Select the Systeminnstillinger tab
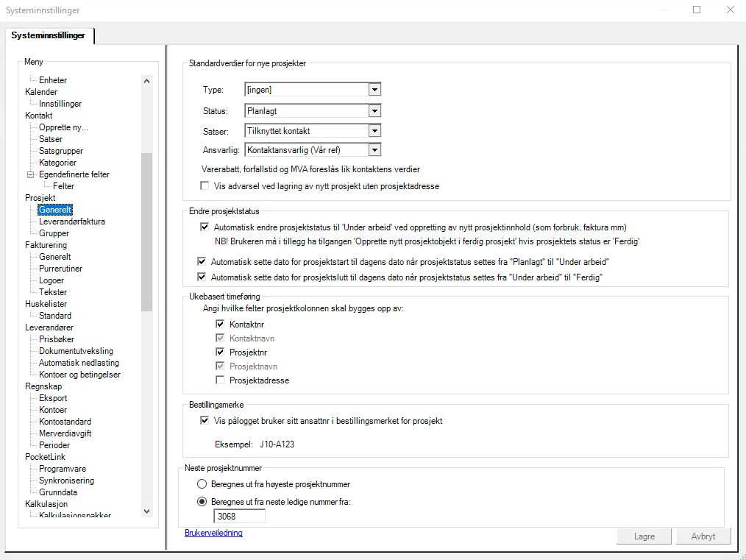The image size is (746, 560). tap(49, 35)
